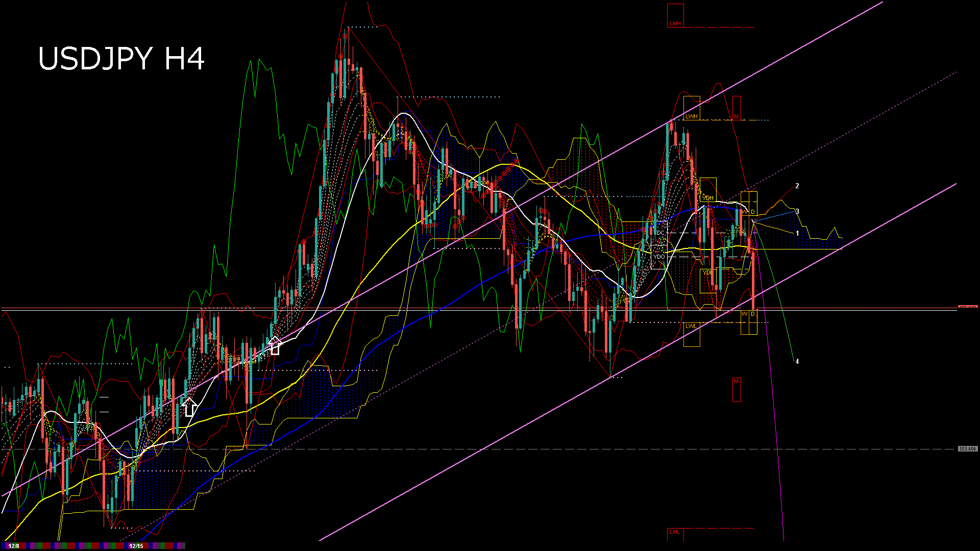The height and width of the screenshot is (551, 980).
Task: Select the orange LWL label box
Action: pos(692,325)
